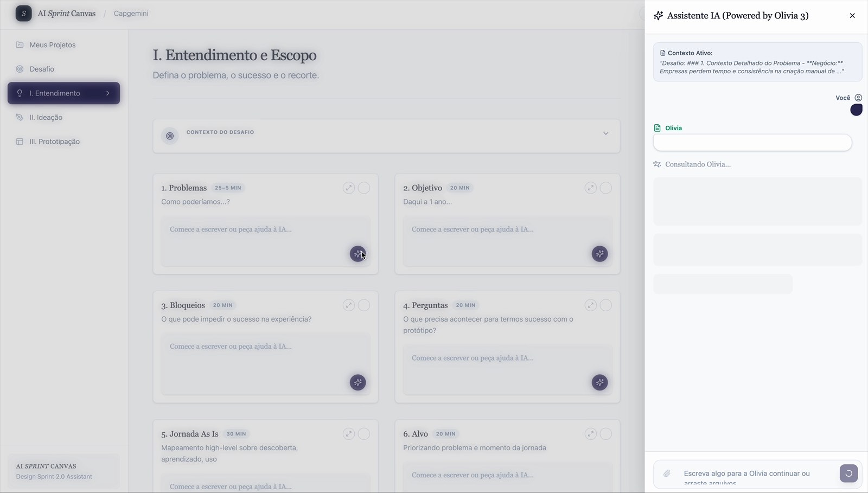
Task: Open the Capgemini breadcrumb link
Action: pyautogui.click(x=131, y=14)
